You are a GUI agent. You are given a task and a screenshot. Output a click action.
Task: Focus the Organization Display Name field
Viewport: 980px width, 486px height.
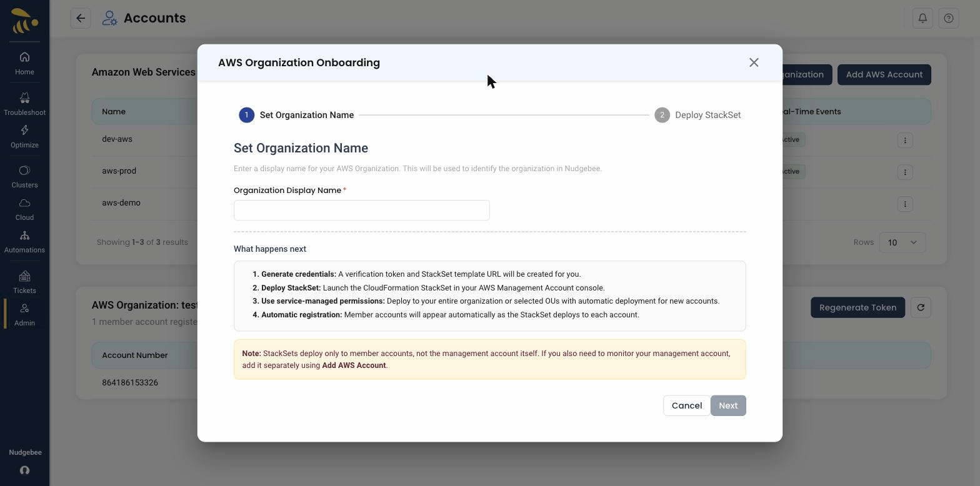click(362, 210)
